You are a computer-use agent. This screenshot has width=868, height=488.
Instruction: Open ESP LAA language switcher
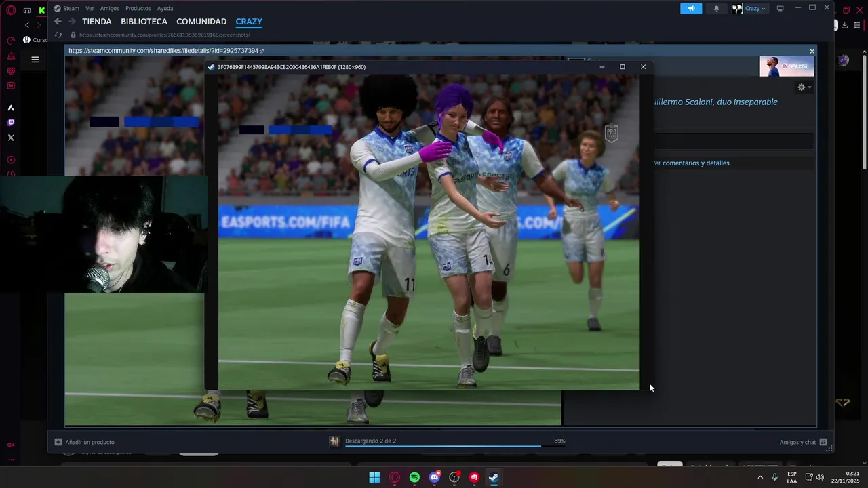point(792,477)
